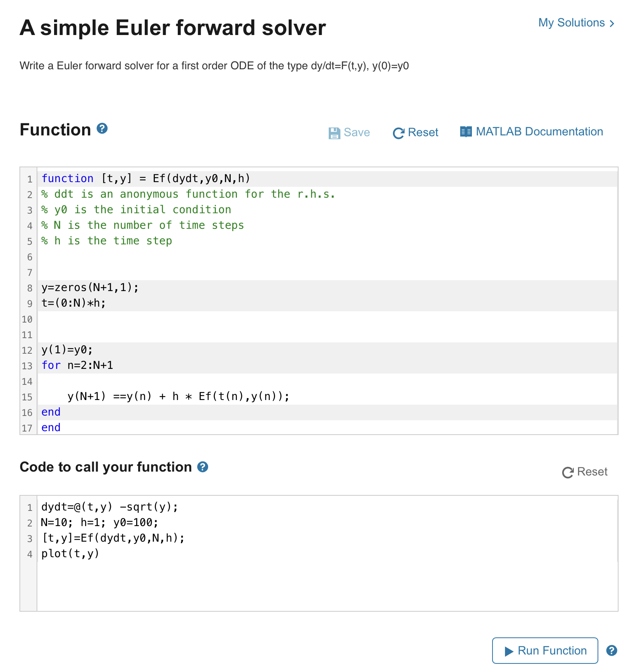
Task: Click line number 15 in the function editor
Action: tap(26, 397)
